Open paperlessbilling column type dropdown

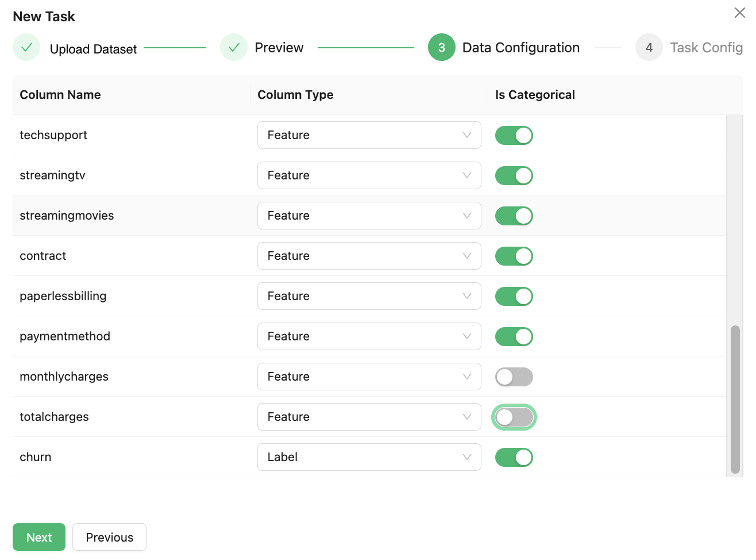click(369, 296)
